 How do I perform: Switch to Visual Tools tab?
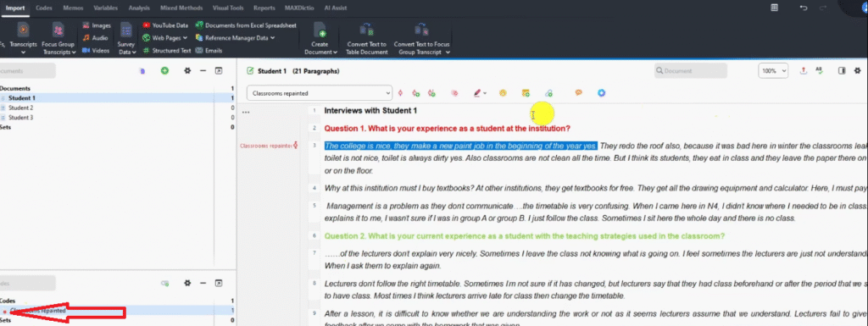pos(228,8)
